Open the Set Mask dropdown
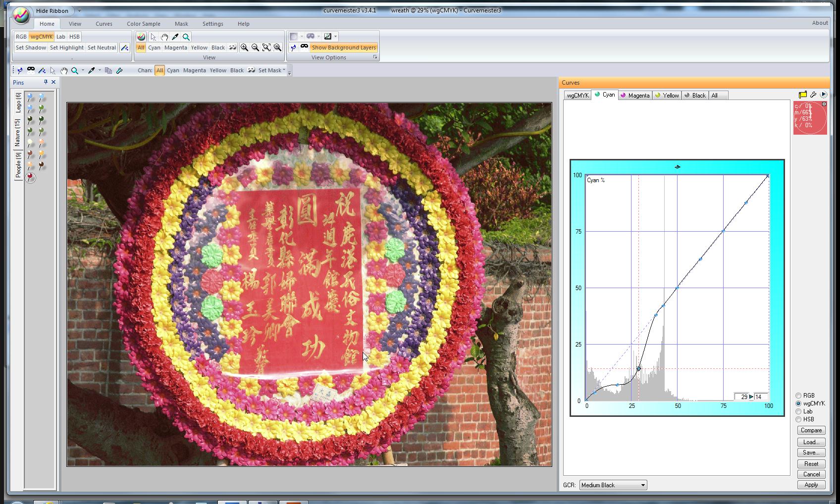The width and height of the screenshot is (840, 504). tap(272, 70)
